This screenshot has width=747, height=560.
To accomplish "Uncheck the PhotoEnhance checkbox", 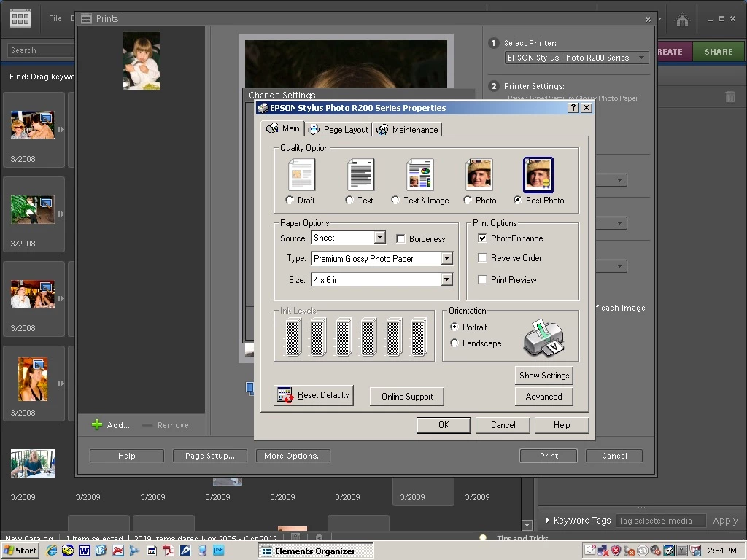I will [x=482, y=238].
